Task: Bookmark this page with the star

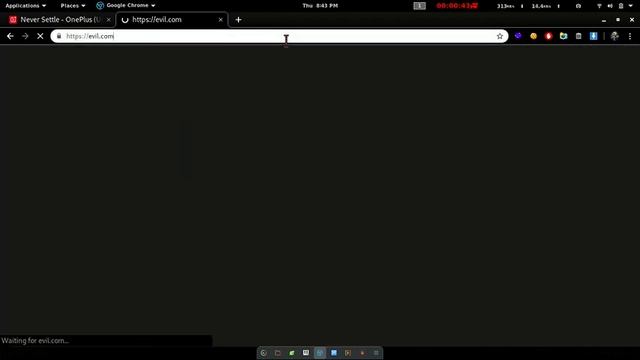Action: coord(500,36)
